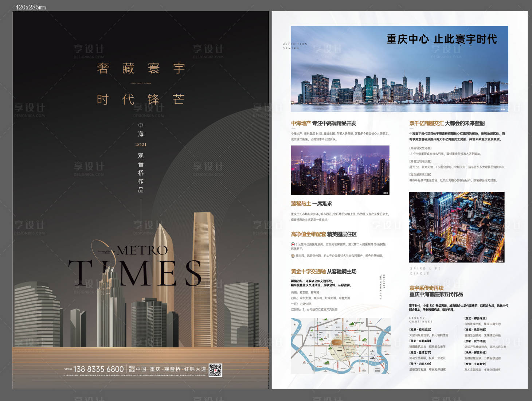This screenshot has width=532, height=401.
Task: Click the line 两横：红石路、新南路
Action: tap(305, 292)
